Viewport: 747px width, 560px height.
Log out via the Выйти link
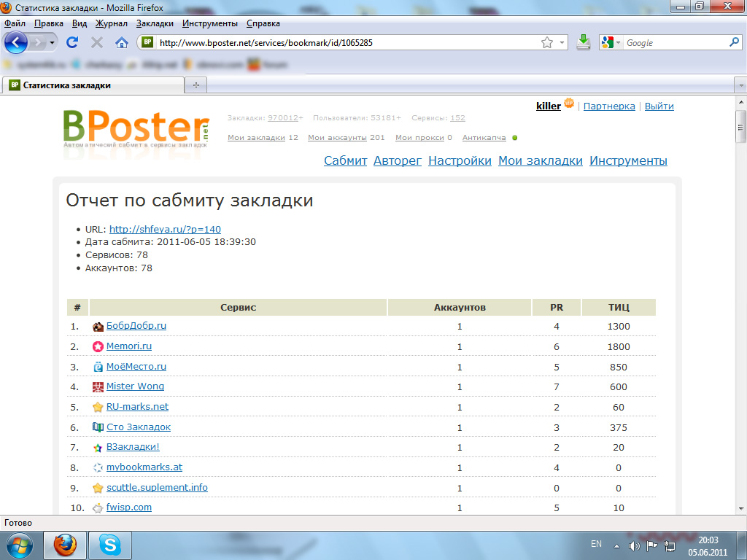pyautogui.click(x=659, y=106)
